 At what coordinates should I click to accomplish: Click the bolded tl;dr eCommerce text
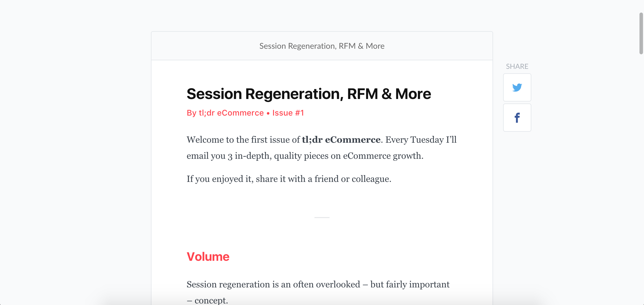[x=341, y=140]
